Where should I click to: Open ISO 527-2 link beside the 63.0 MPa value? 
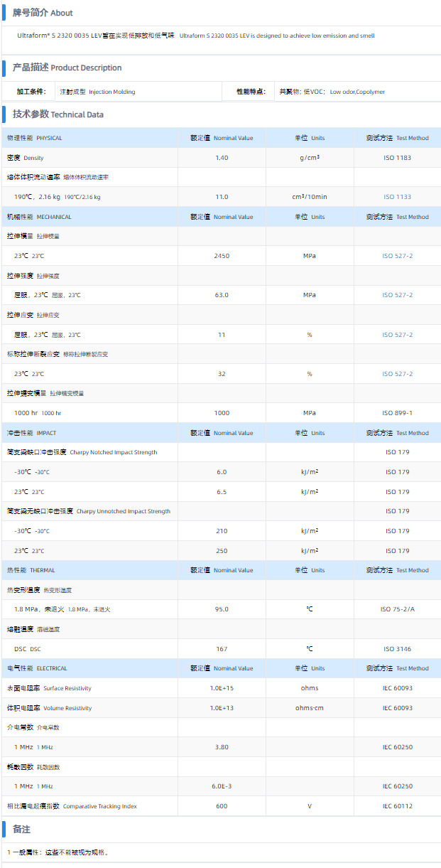point(397,295)
